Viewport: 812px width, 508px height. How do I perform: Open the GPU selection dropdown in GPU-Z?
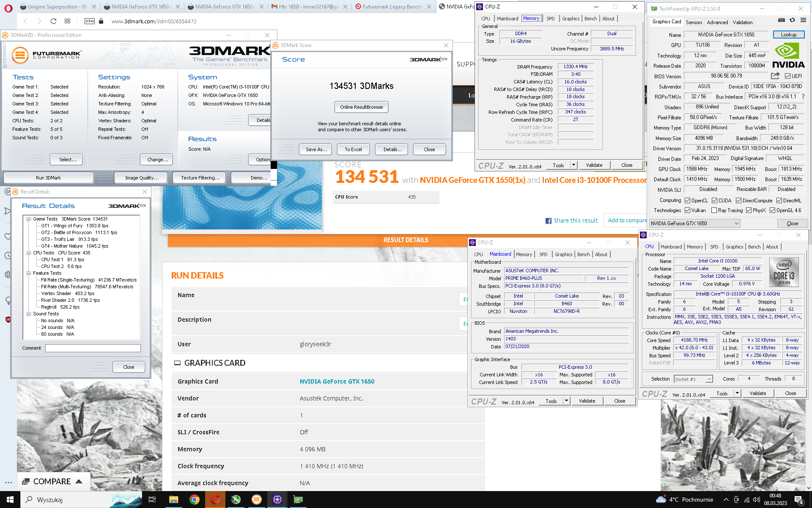coord(694,224)
